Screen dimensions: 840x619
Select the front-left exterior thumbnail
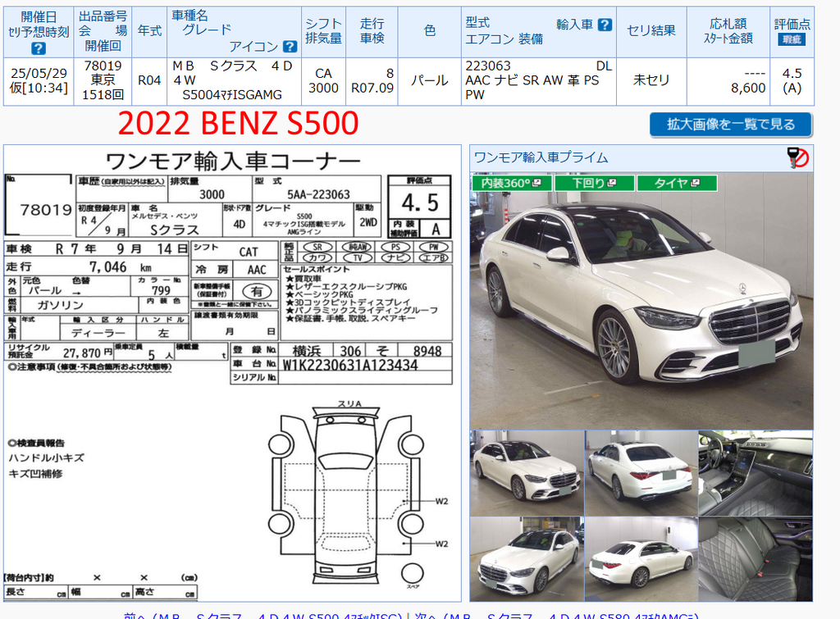527,473
